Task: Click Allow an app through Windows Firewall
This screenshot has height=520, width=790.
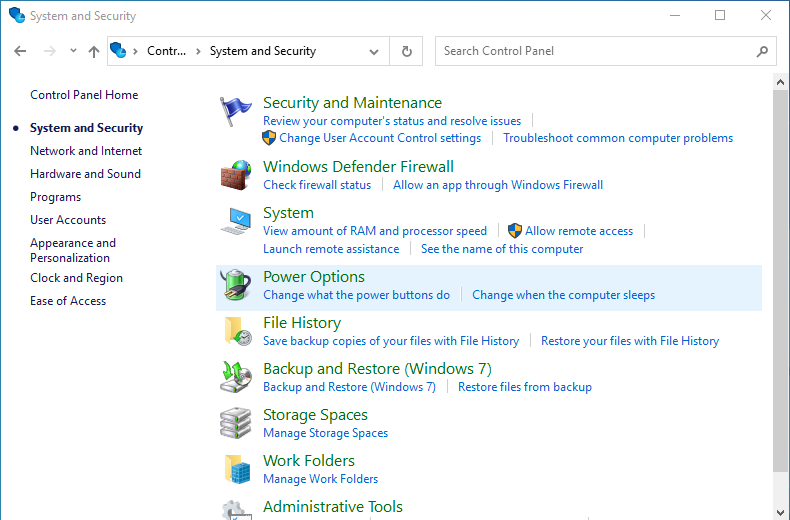Action: [498, 185]
